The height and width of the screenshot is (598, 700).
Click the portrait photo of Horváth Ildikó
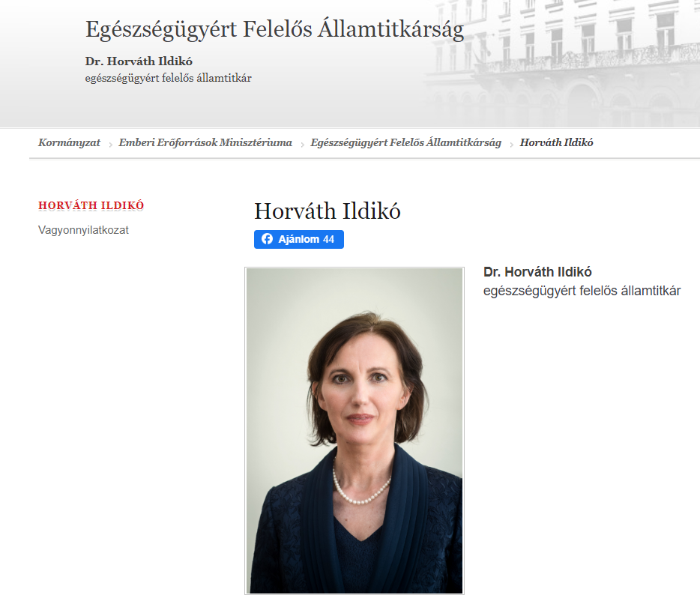pos(354,431)
